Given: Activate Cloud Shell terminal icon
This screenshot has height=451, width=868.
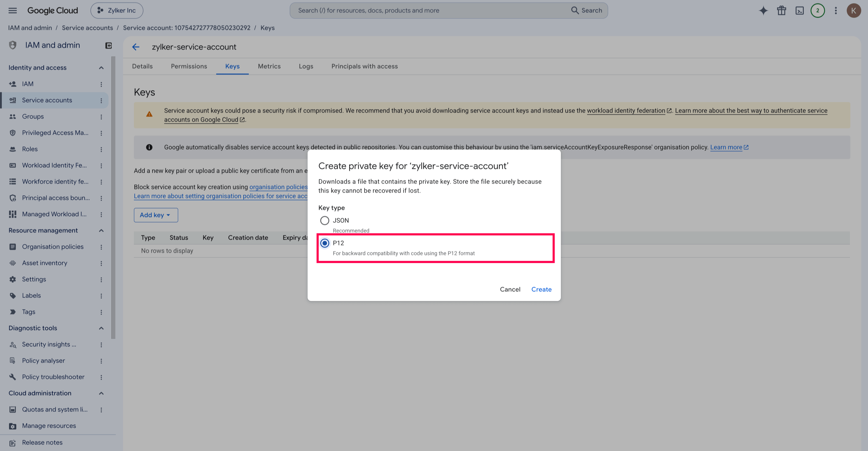Looking at the screenshot, I should 800,10.
